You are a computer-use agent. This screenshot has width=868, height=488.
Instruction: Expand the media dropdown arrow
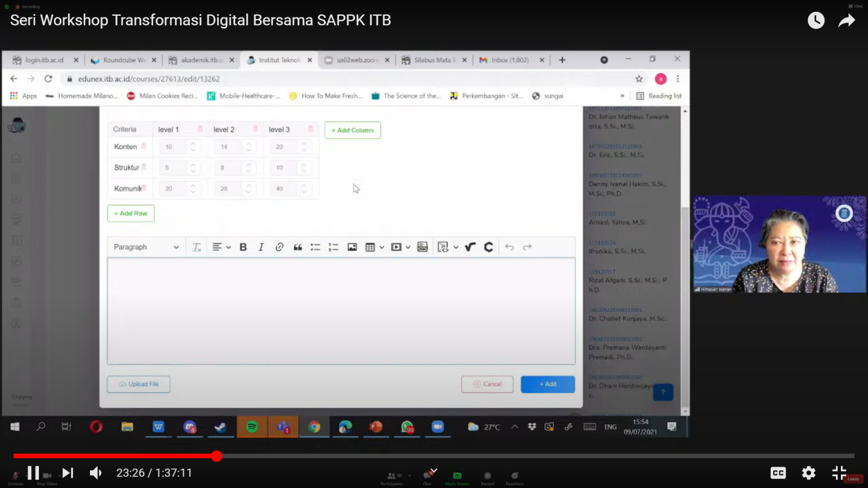click(x=408, y=247)
